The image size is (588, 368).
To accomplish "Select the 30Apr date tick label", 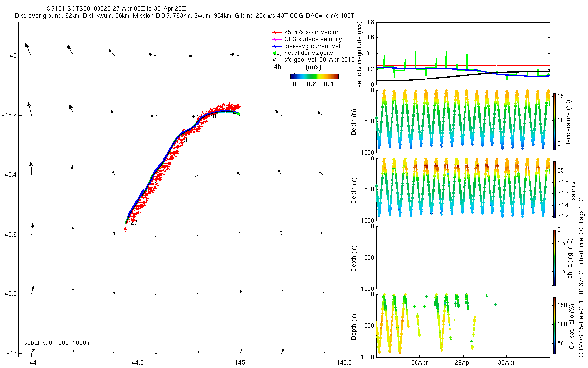I will pos(506,363).
